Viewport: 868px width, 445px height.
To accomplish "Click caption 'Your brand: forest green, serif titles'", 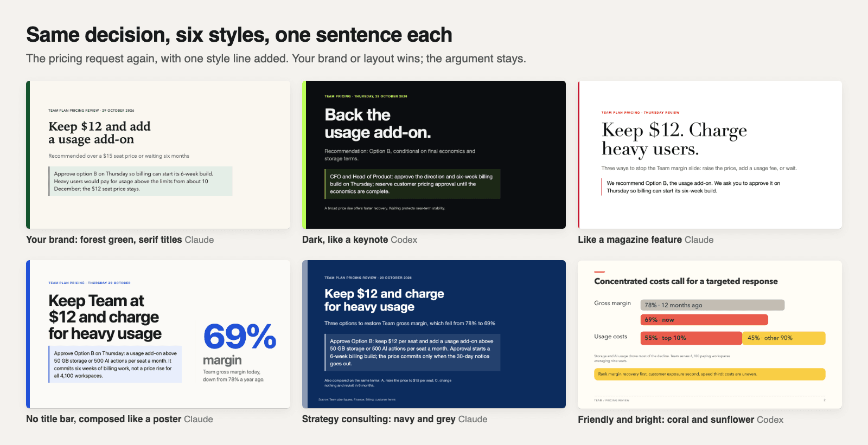I will point(104,240).
